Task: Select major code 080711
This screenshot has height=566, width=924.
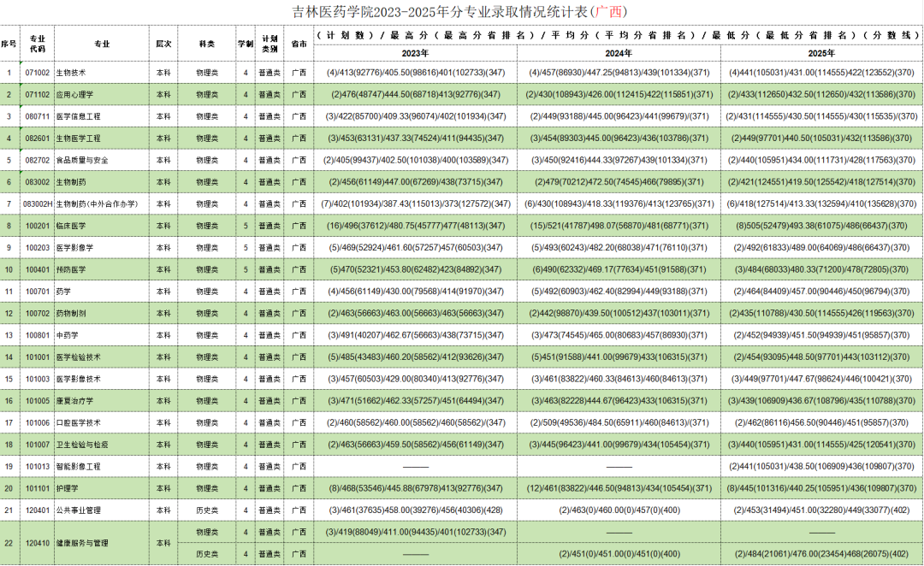Action: tap(37, 116)
